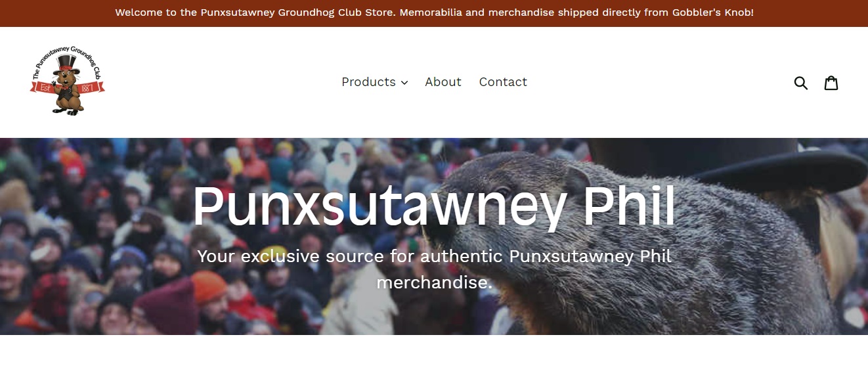Screen dimensions: 868x381
Task: Open the About page
Action: pyautogui.click(x=443, y=82)
